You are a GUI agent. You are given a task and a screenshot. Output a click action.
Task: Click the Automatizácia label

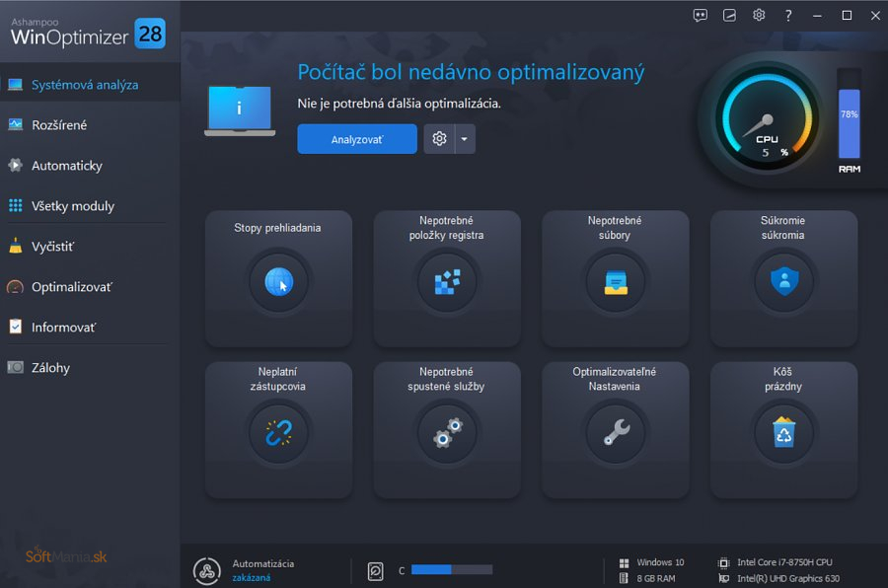pyautogui.click(x=263, y=563)
